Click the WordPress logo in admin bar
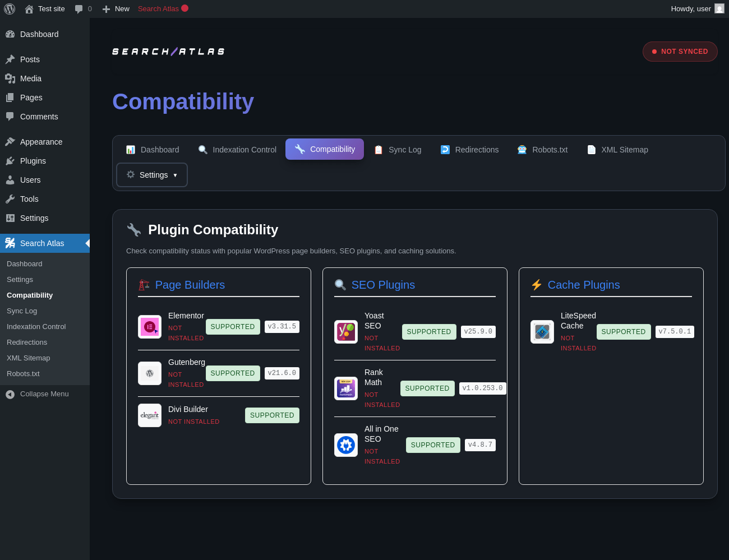Screen dimensions: 729x560 point(10,9)
